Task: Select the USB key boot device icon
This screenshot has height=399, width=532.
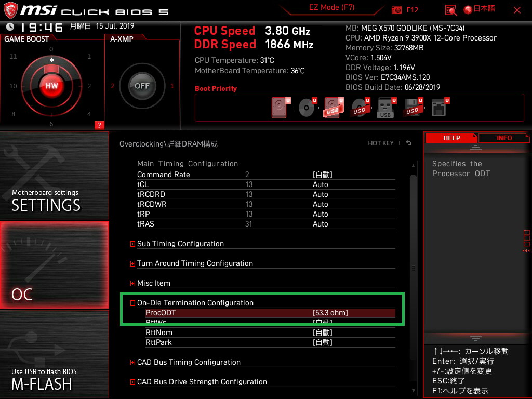Action: [385, 108]
